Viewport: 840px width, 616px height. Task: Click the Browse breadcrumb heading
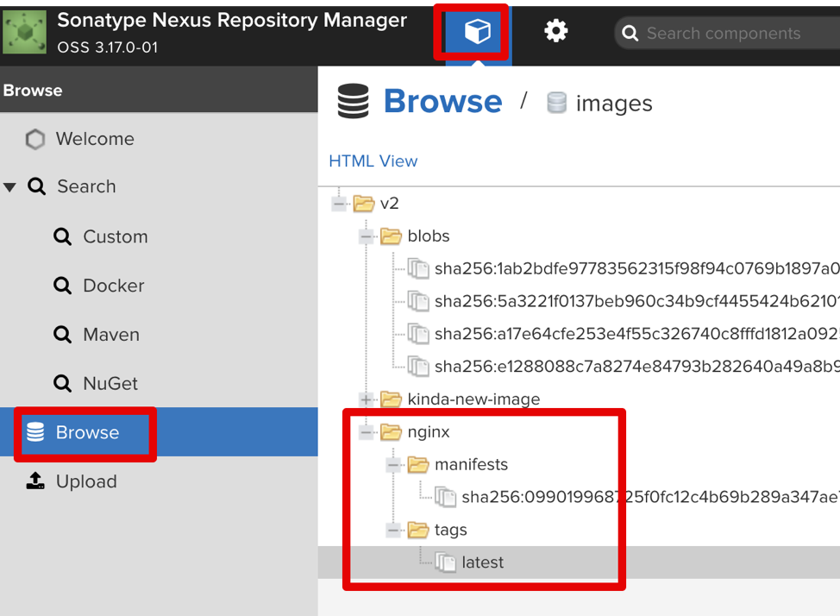click(x=443, y=101)
